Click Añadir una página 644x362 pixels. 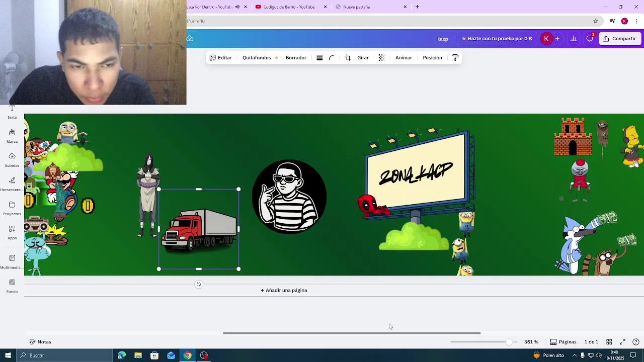(x=284, y=290)
